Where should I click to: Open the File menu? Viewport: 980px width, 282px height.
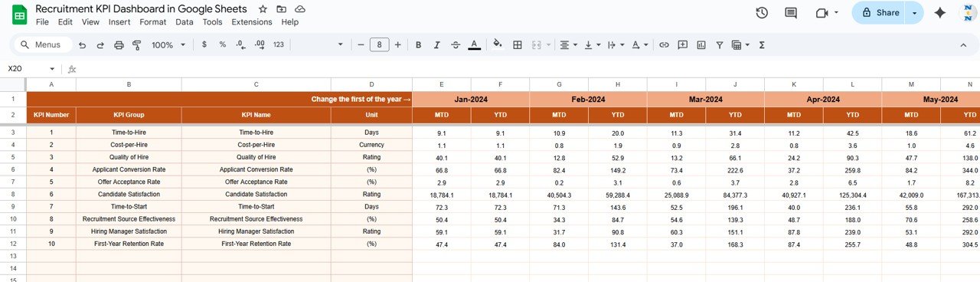[x=42, y=22]
